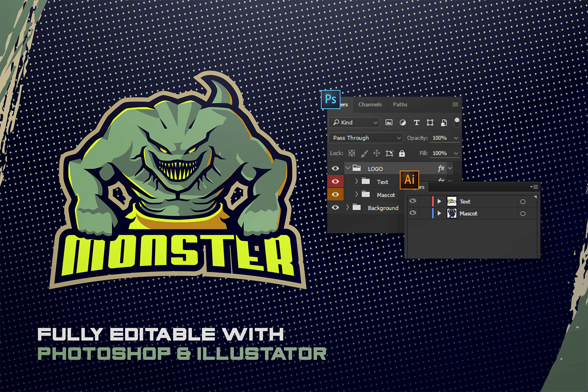Expand Mascot layer triangle in Illustrator
Image resolution: width=588 pixels, height=392 pixels.
click(439, 213)
